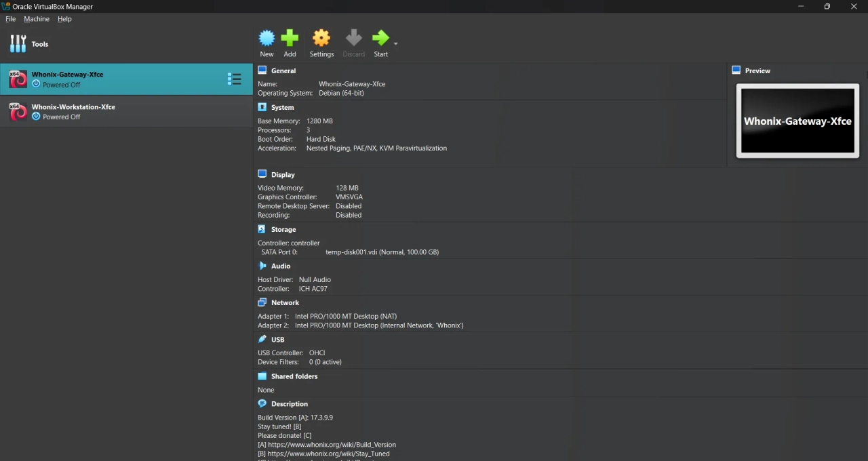Viewport: 868px width, 461px height.
Task: Start the selected VM with green arrow
Action: pos(380,37)
